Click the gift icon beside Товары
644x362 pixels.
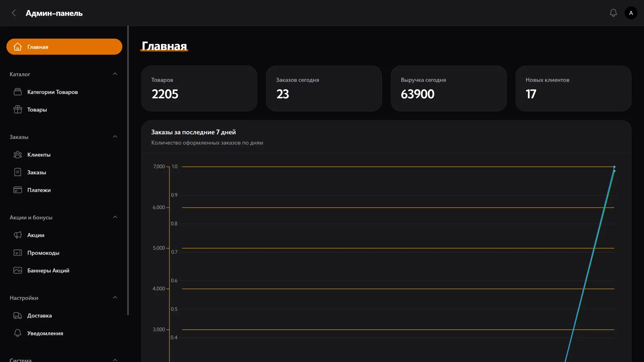click(18, 109)
